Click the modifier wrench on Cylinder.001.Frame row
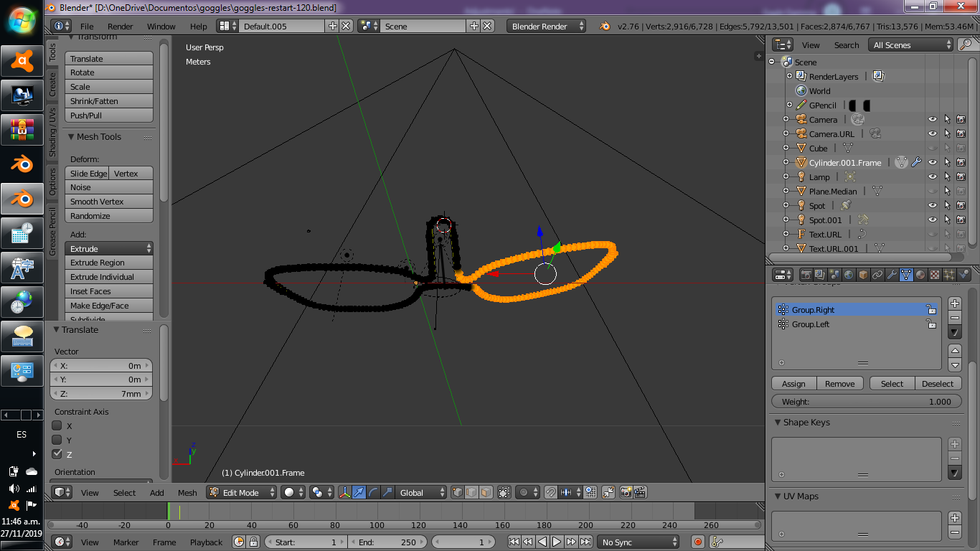The height and width of the screenshot is (551, 980). click(x=916, y=162)
